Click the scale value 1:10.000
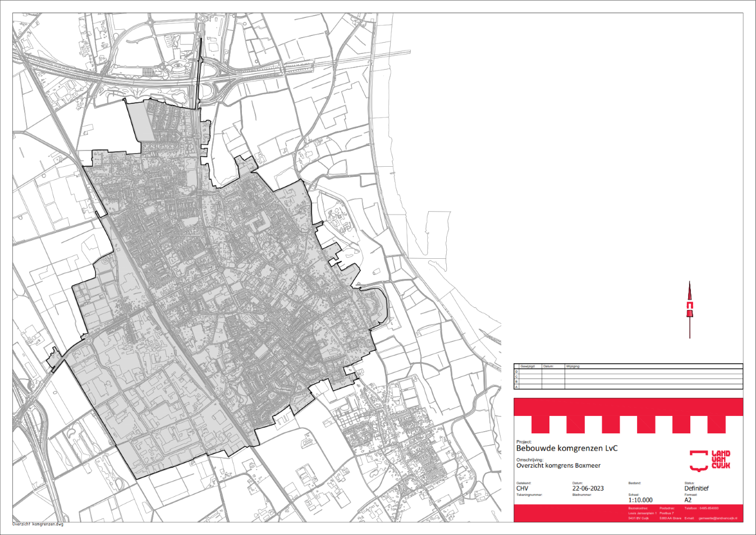 coord(640,500)
